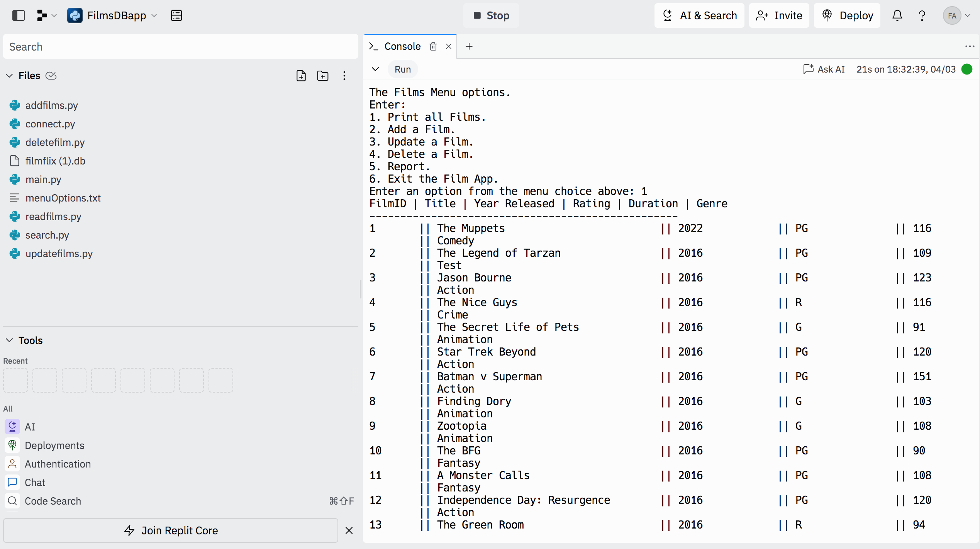Collapse the Tools section
The width and height of the screenshot is (980, 549).
pyautogui.click(x=10, y=340)
